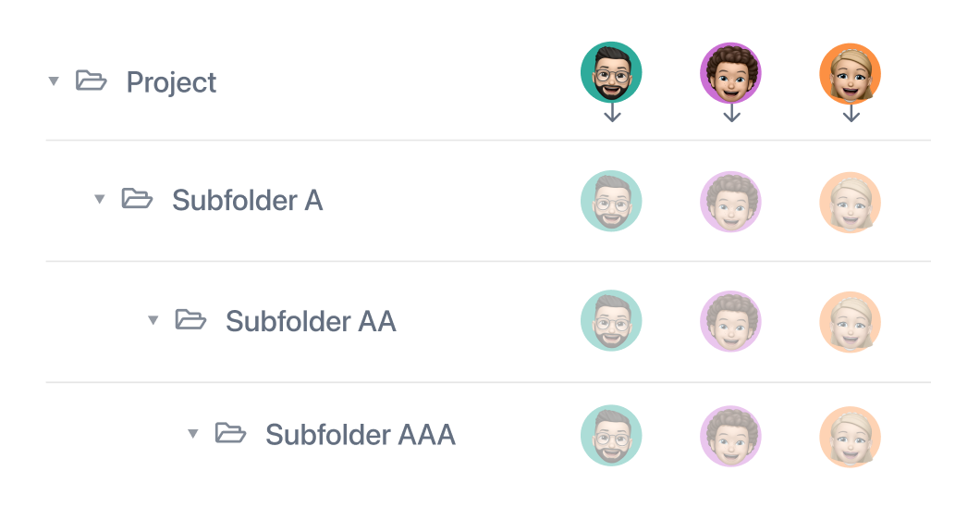Click down arrow under curly-haired avatar
This screenshot has width=980, height=508.
point(732,113)
